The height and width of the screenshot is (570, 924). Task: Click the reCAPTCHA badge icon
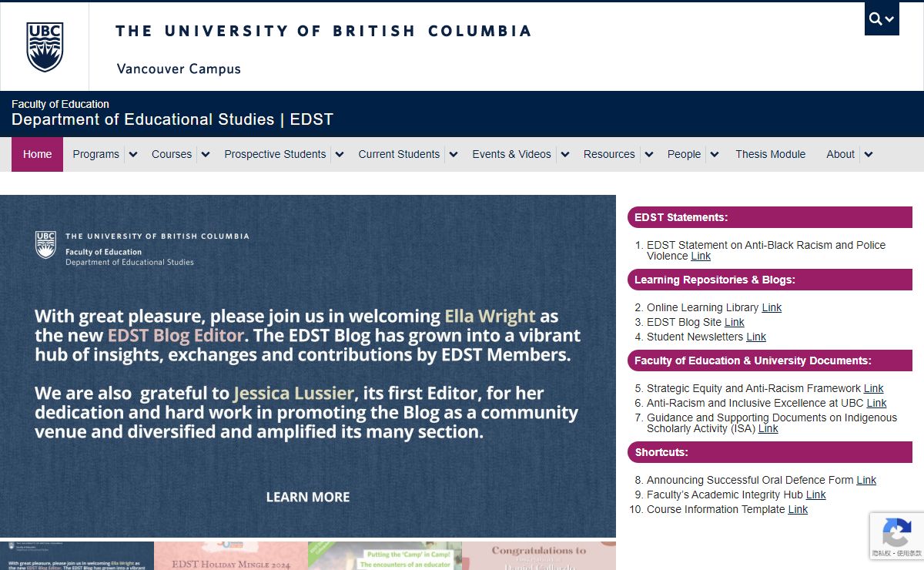coord(896,532)
